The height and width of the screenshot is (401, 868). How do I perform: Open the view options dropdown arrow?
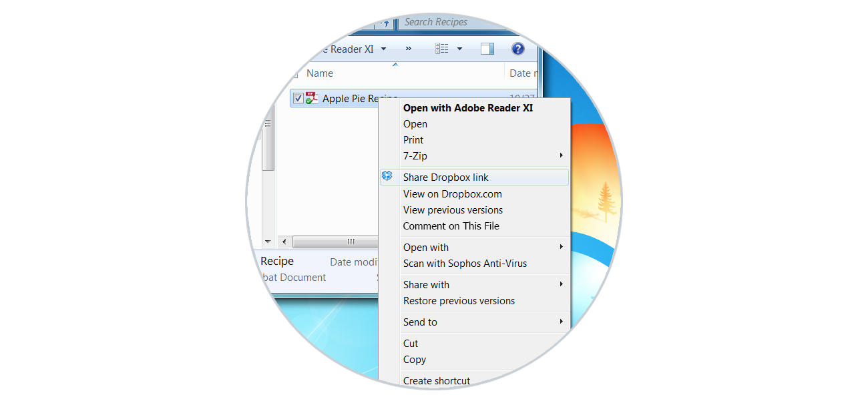[459, 49]
